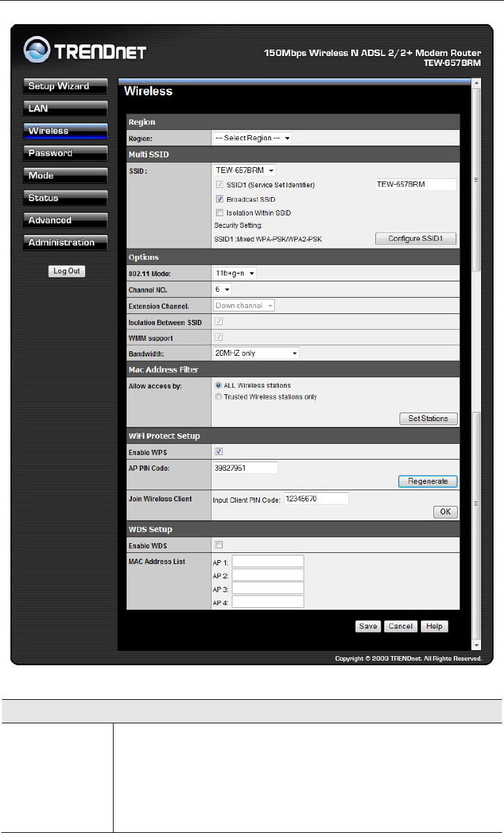Select ALL Wireless stations radio button
The height and width of the screenshot is (833, 504).
(218, 385)
